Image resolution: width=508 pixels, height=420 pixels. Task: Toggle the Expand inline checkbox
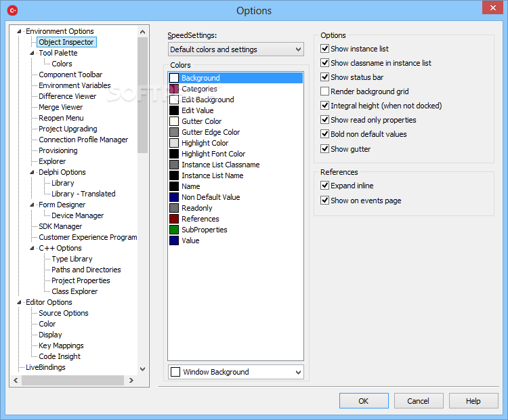click(x=324, y=186)
